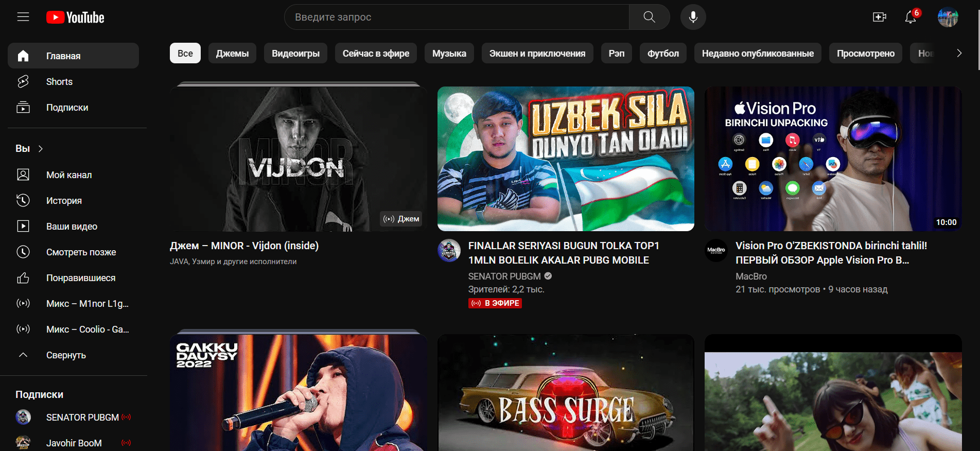
Task: Open Vision Pro O'ZBEKISTONDA video title
Action: (831, 253)
